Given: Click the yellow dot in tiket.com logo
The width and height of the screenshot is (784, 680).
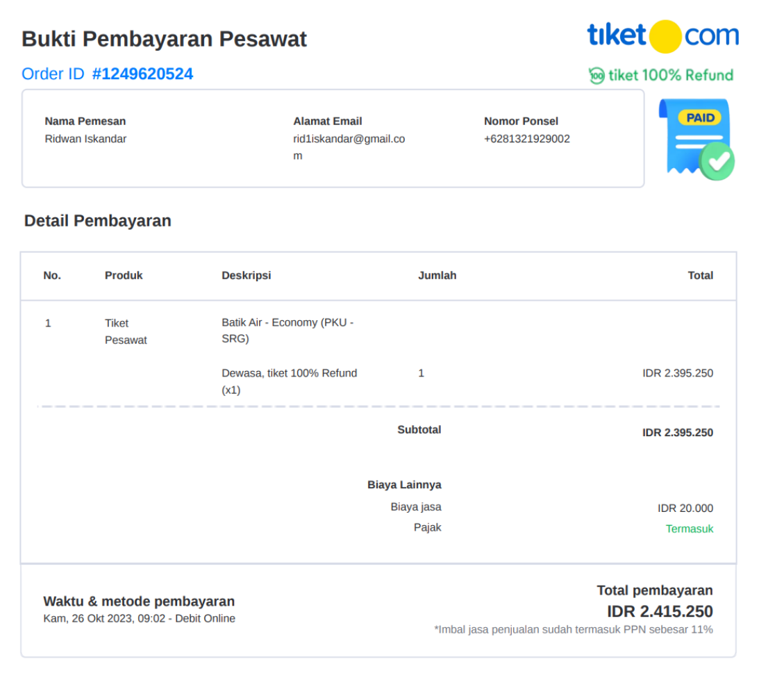Looking at the screenshot, I should [665, 37].
